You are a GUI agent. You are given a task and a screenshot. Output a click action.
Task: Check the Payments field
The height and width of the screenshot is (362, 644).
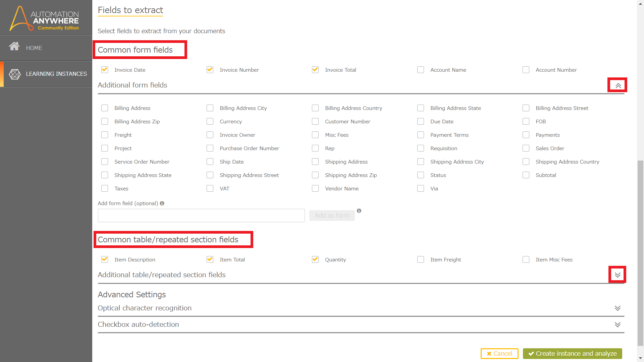tap(526, 135)
